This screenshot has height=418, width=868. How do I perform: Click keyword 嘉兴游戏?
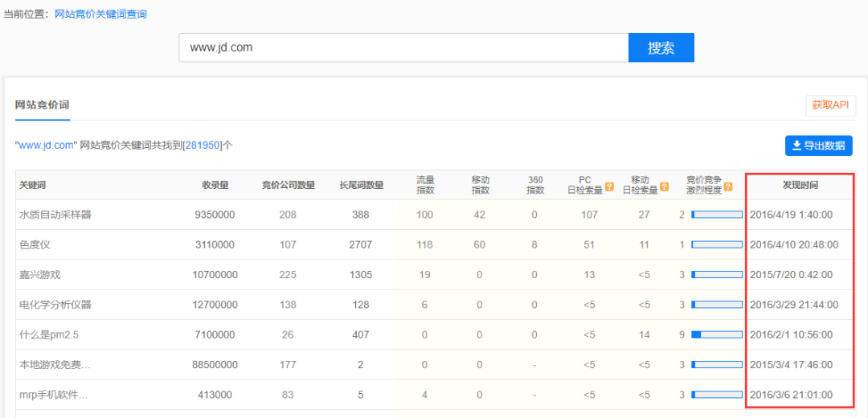pyautogui.click(x=40, y=275)
